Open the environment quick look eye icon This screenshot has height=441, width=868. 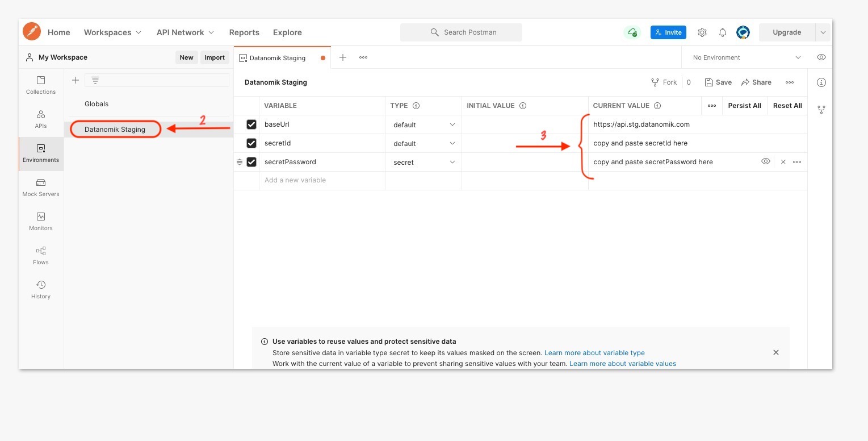[821, 57]
